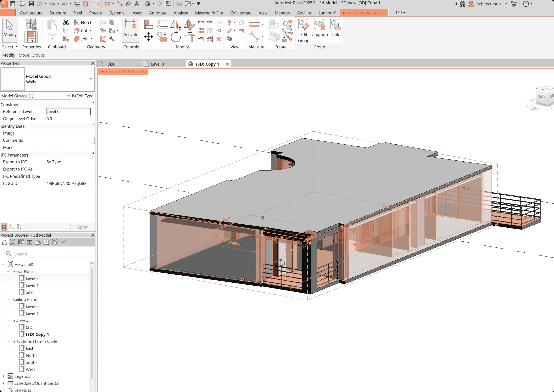Click the Undo arrow

coord(52,4)
